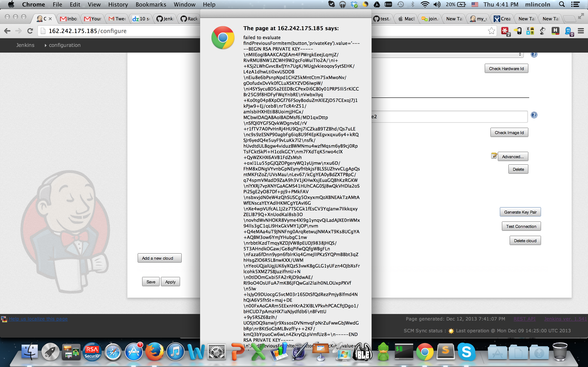Click the Chrome to Phone extension icon

pyautogui.click(x=517, y=31)
